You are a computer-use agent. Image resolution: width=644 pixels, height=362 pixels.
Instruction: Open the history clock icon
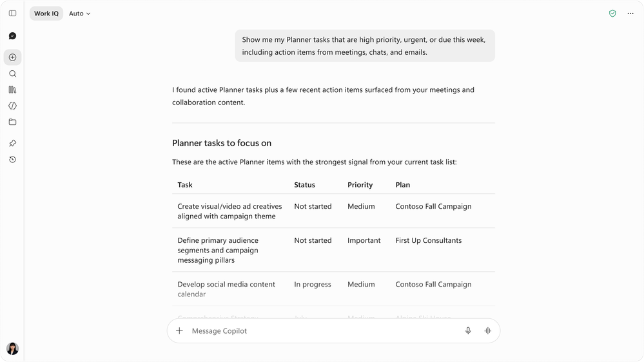coord(13,160)
